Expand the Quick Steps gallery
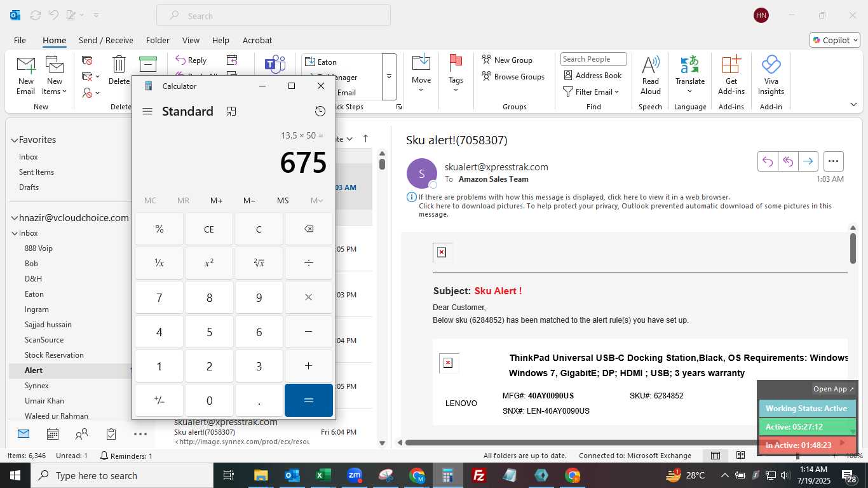This screenshot has width=868, height=488. [x=389, y=77]
